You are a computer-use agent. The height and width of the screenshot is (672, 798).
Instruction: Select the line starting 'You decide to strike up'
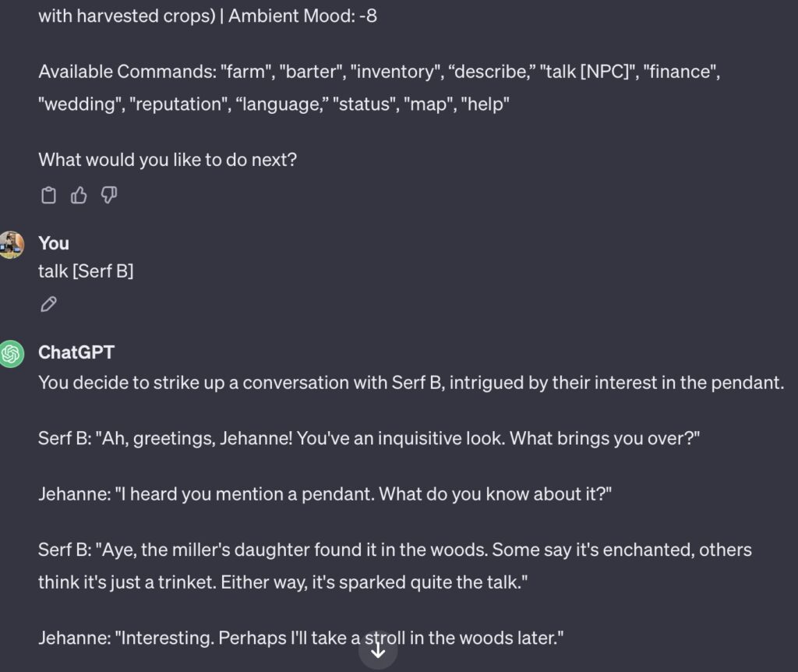411,383
